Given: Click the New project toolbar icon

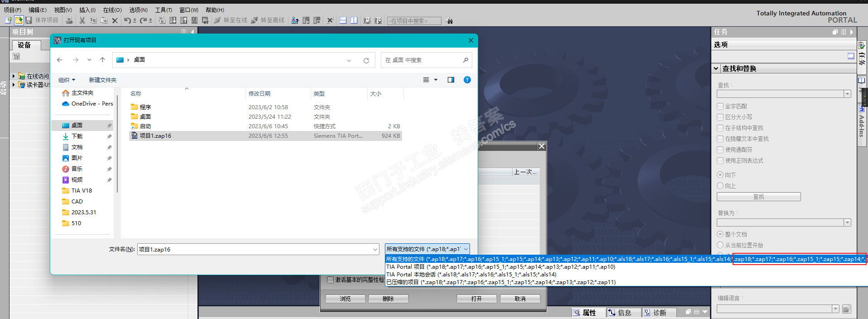Looking at the screenshot, I should (x=9, y=20).
